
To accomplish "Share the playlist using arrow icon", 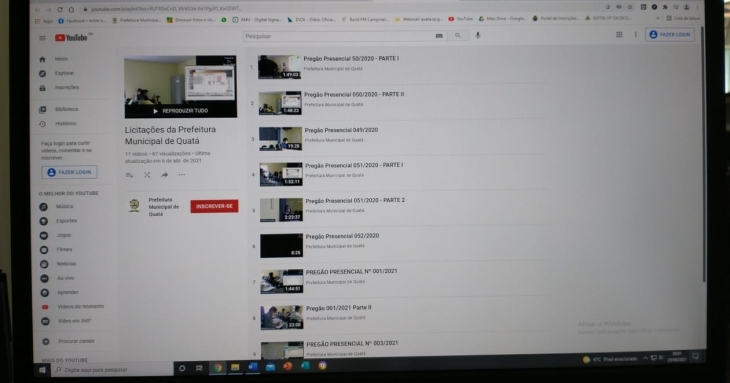I will click(164, 175).
